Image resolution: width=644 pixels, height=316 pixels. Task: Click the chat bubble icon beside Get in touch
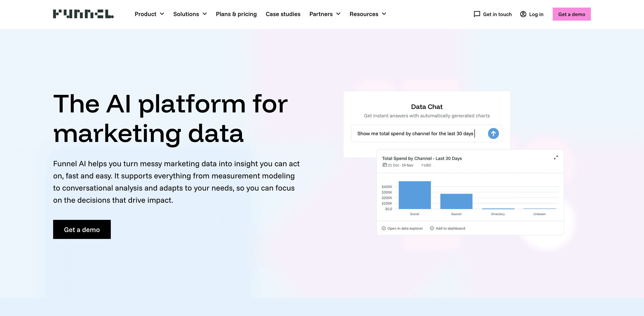point(477,14)
